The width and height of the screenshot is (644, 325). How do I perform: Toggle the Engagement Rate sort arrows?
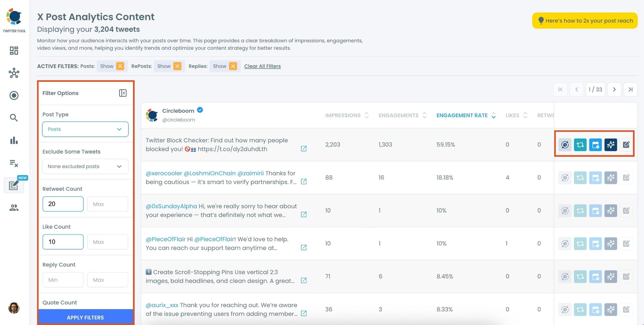coord(493,115)
